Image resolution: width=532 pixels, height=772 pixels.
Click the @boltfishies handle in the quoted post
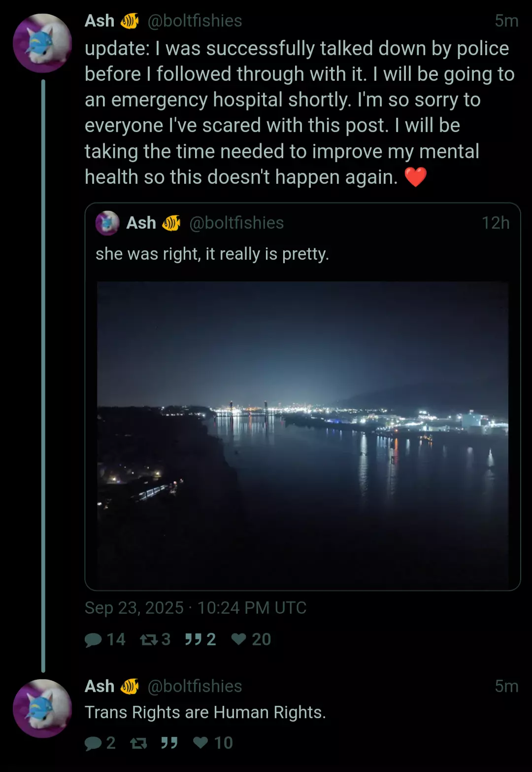coord(236,223)
